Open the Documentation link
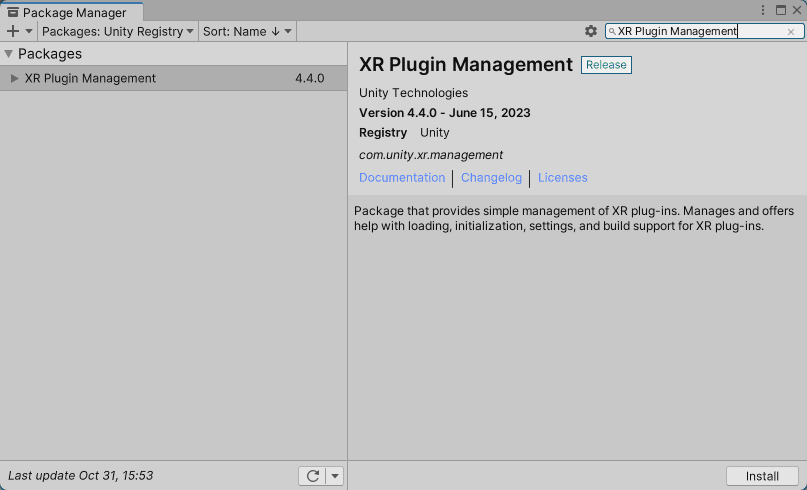The image size is (807, 490). [x=402, y=178]
